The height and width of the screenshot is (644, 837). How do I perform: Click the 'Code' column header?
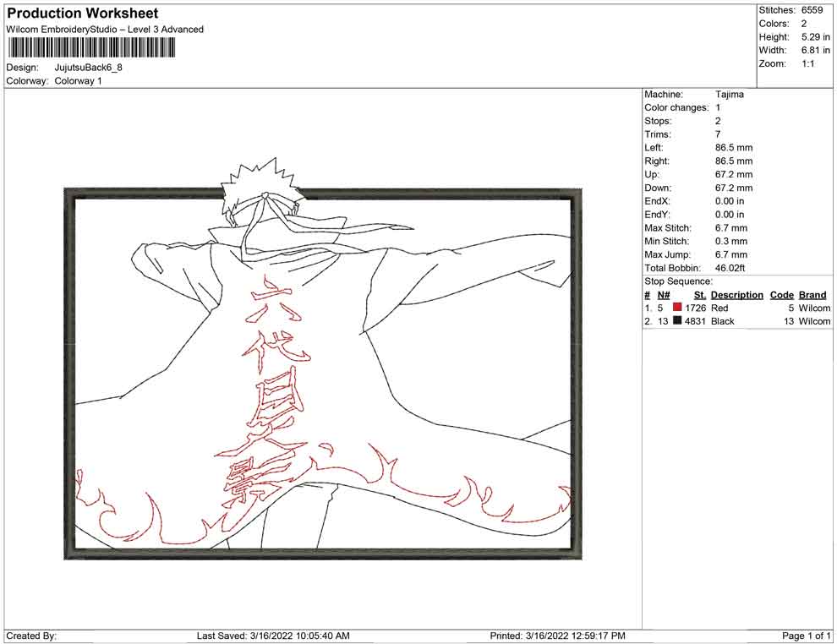click(x=781, y=294)
